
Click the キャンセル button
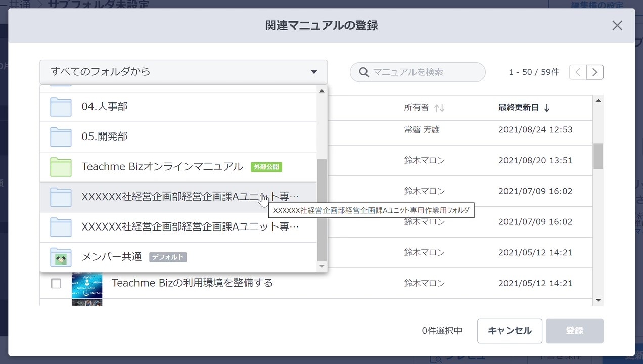510,331
